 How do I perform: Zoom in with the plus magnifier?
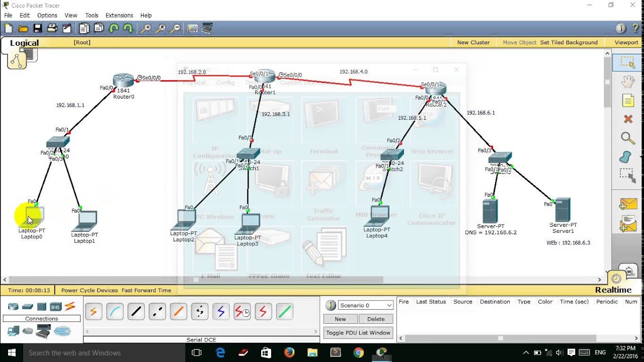coord(145,29)
